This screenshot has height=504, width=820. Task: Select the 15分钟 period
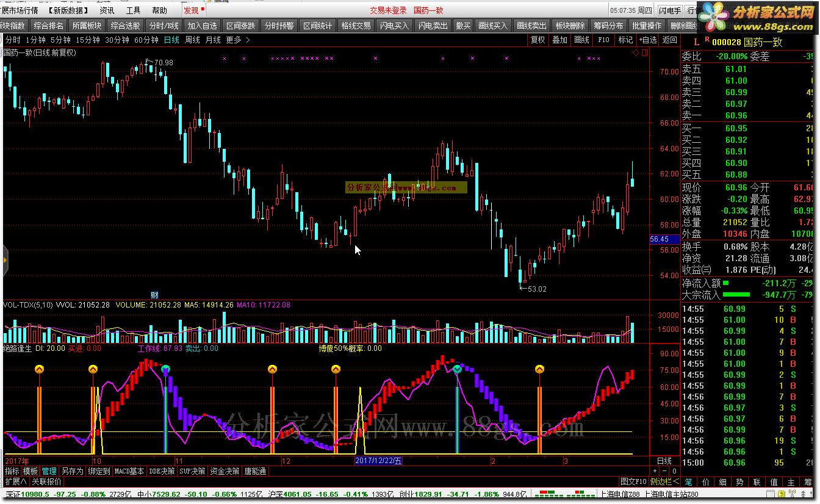click(88, 40)
